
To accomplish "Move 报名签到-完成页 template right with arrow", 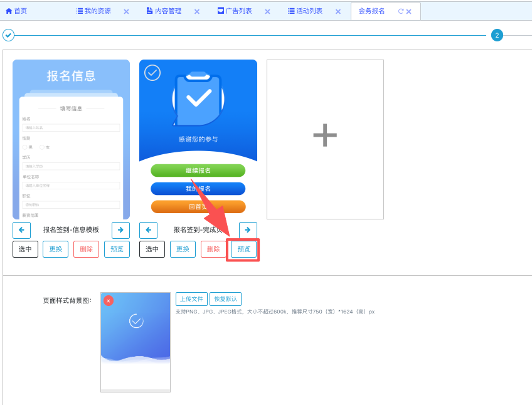I will coord(248,230).
